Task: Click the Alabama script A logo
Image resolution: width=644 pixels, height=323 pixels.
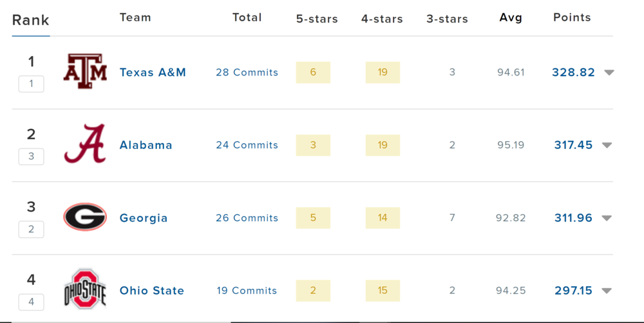Action: [85, 144]
